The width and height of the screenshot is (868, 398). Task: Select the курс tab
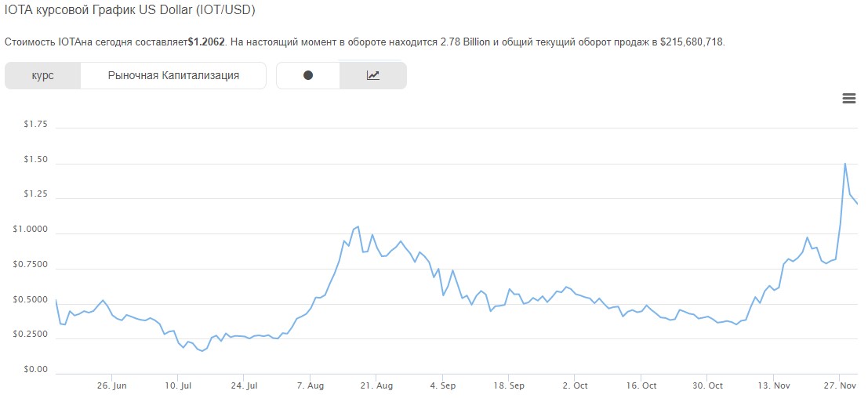coord(43,75)
